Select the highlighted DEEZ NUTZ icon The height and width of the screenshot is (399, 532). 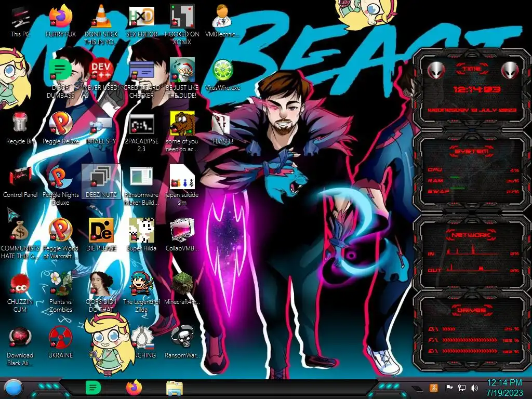[x=101, y=181]
